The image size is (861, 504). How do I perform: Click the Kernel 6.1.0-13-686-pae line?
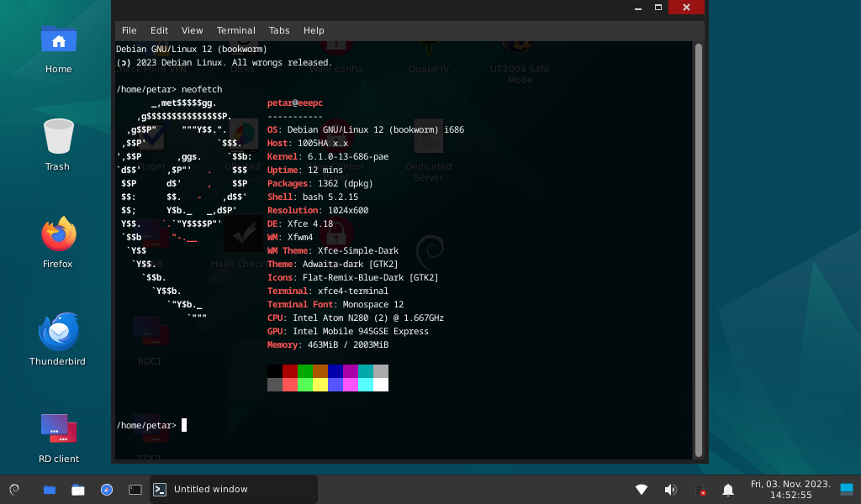click(328, 157)
